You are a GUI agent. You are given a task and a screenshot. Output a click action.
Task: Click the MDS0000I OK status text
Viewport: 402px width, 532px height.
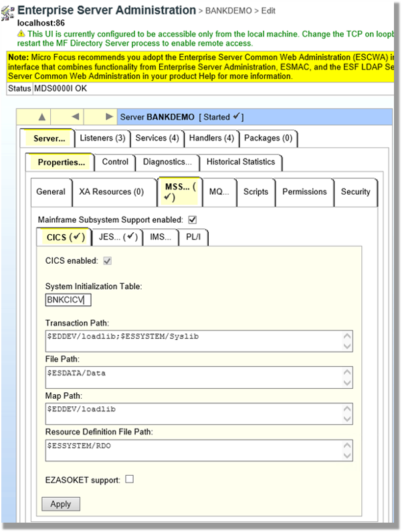pos(60,88)
